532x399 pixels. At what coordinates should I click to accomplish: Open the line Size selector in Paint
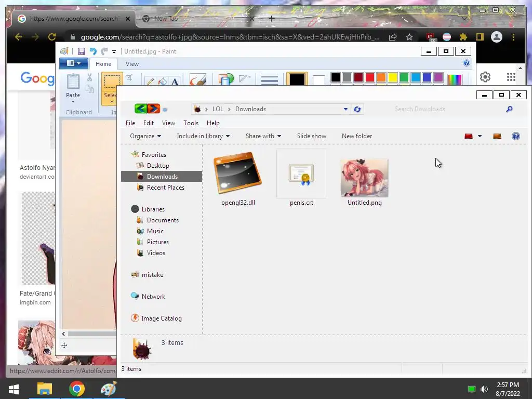click(270, 79)
